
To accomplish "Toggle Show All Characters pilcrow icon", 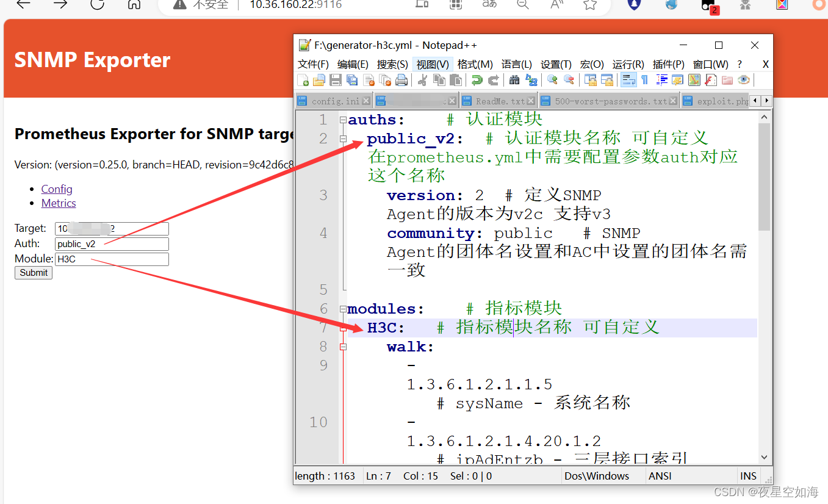I will point(644,80).
